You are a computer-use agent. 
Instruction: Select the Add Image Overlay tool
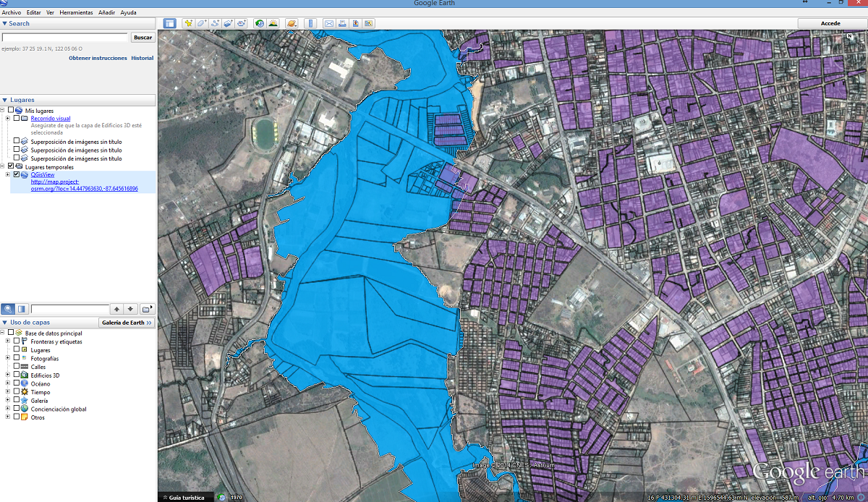pos(227,24)
